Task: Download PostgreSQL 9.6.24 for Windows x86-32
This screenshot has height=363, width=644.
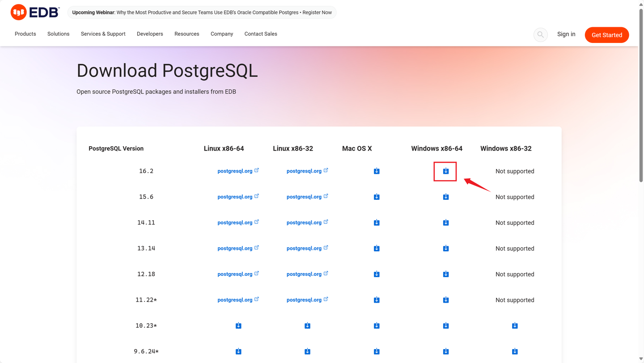Action: pos(515,351)
